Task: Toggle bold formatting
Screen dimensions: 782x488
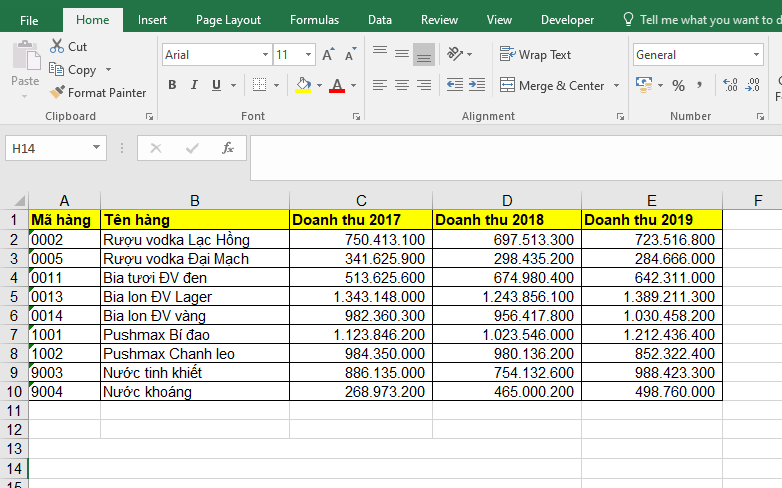Action: tap(172, 85)
